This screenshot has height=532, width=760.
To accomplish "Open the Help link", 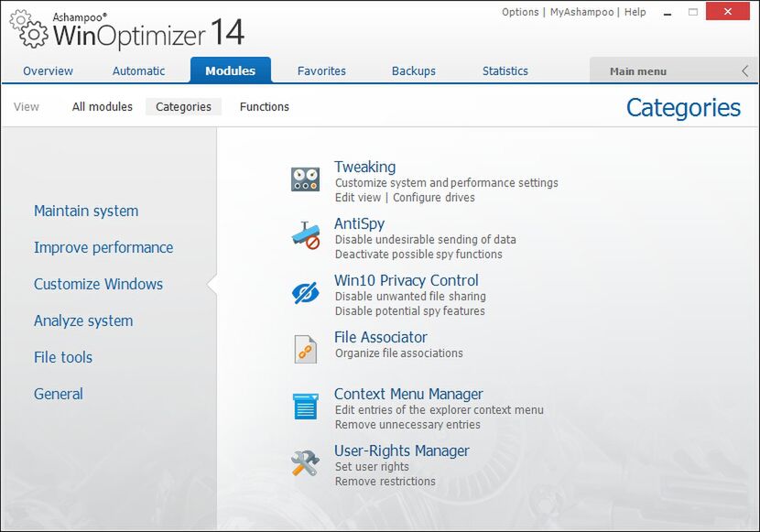I will 635,12.
